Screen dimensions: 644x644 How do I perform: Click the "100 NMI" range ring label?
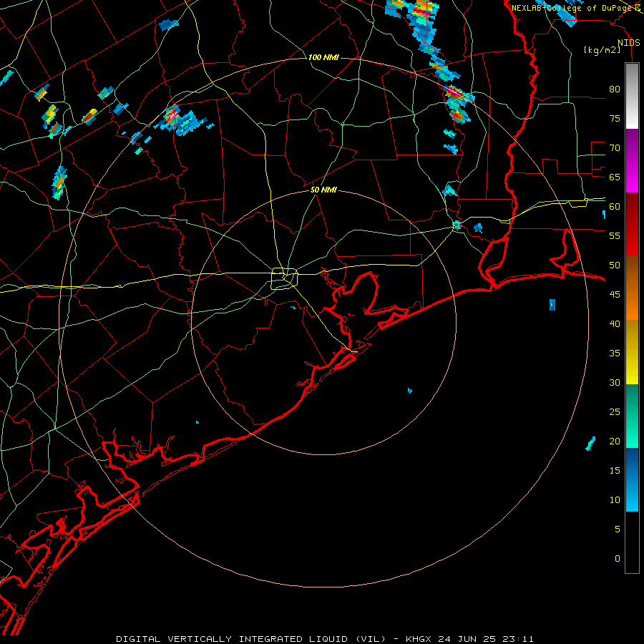tap(323, 57)
